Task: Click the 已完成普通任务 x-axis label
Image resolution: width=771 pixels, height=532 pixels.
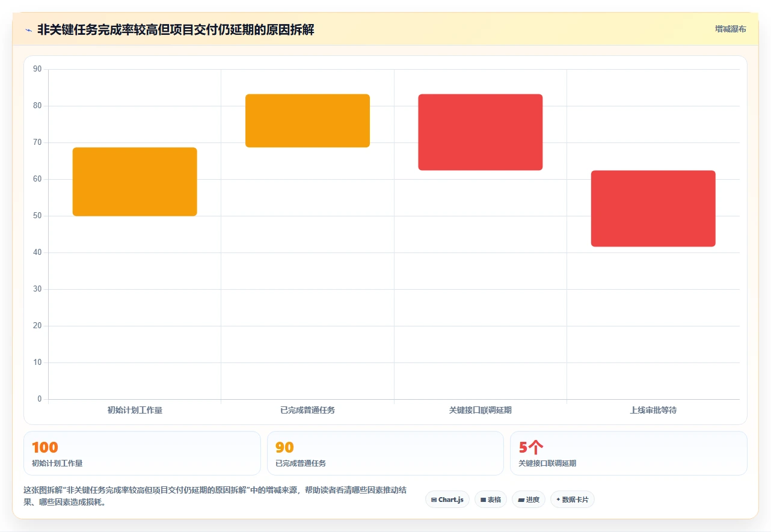Action: pyautogui.click(x=307, y=410)
